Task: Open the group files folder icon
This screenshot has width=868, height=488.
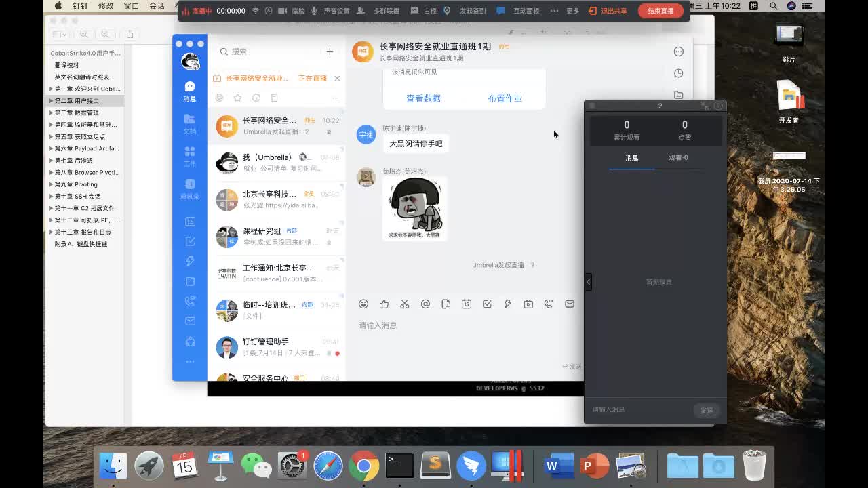Action: pyautogui.click(x=678, y=95)
